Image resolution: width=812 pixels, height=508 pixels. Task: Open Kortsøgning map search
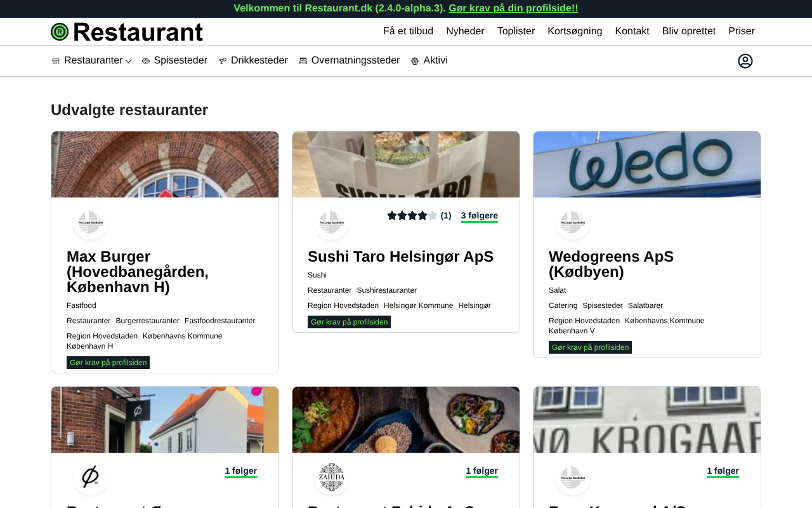tap(575, 31)
